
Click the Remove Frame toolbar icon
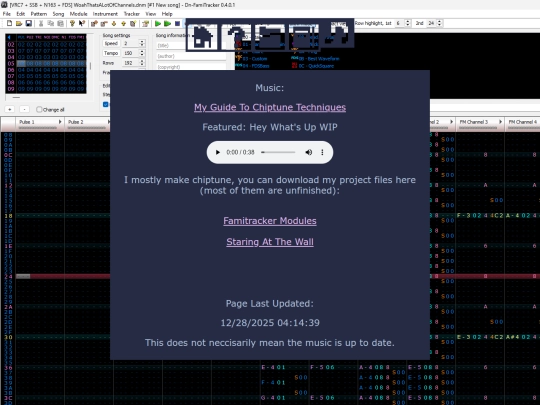tap(104, 23)
